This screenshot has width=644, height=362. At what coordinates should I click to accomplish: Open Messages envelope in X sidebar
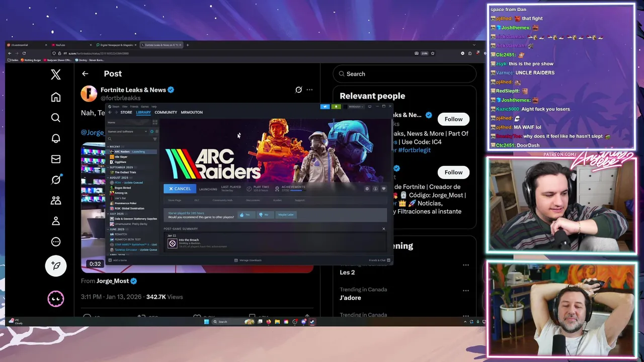[x=56, y=159]
